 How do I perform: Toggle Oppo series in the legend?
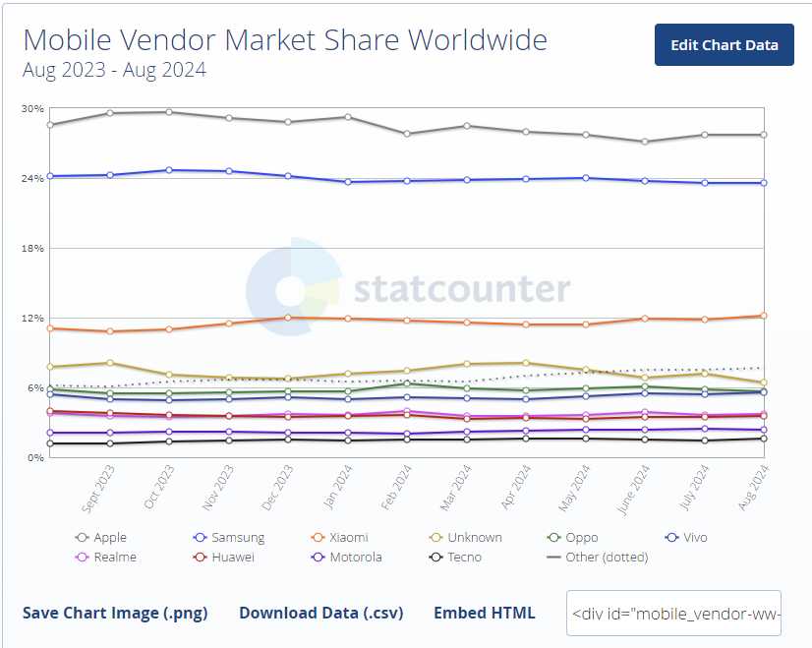point(573,538)
